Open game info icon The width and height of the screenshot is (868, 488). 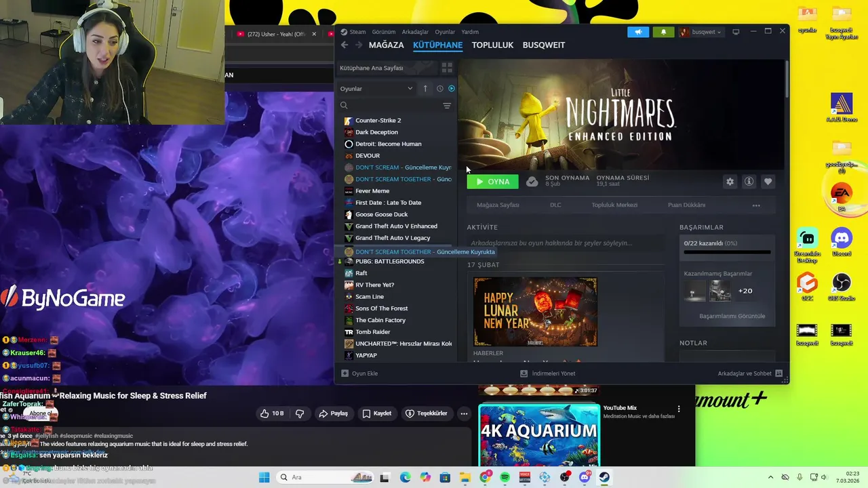(x=749, y=182)
